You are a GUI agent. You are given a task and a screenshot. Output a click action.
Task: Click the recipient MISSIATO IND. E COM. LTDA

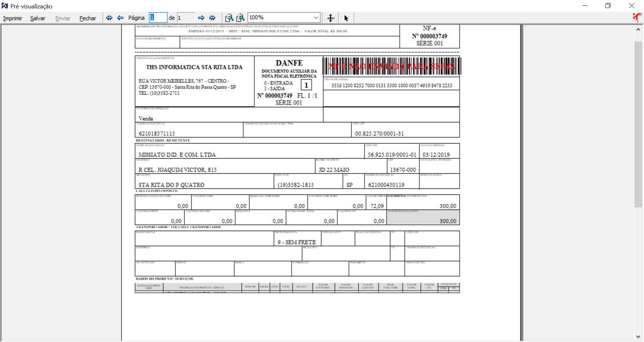177,155
